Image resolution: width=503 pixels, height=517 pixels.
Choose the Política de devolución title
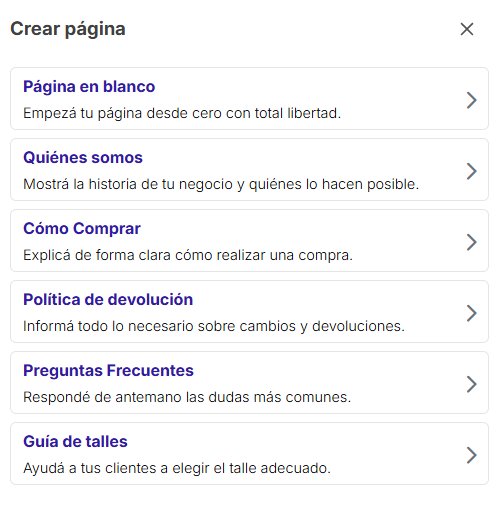108,299
